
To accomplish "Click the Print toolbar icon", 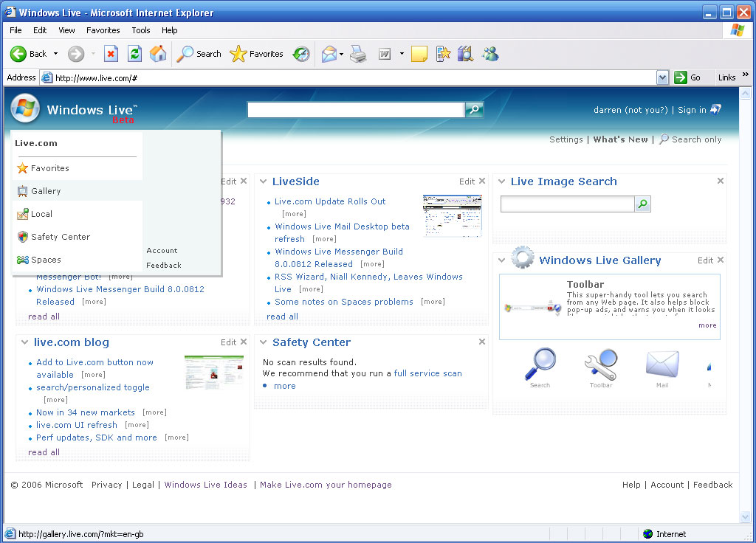I will click(x=358, y=54).
